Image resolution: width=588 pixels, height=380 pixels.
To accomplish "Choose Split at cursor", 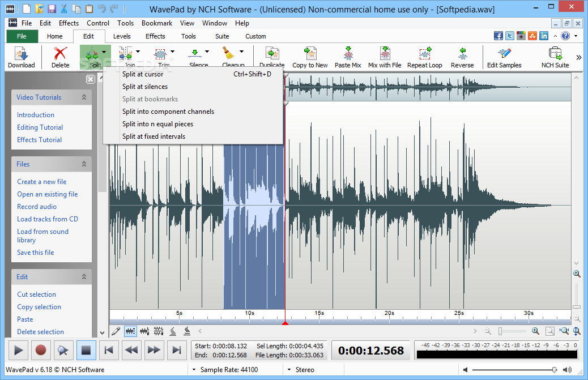I will [193, 74].
